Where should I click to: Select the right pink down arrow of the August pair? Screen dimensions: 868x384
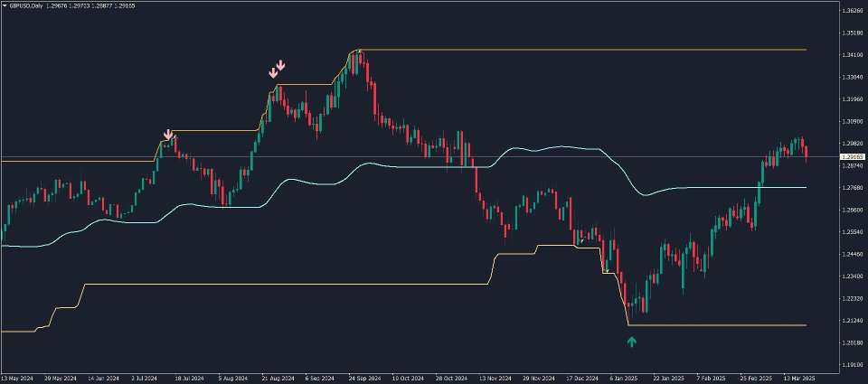tap(280, 65)
